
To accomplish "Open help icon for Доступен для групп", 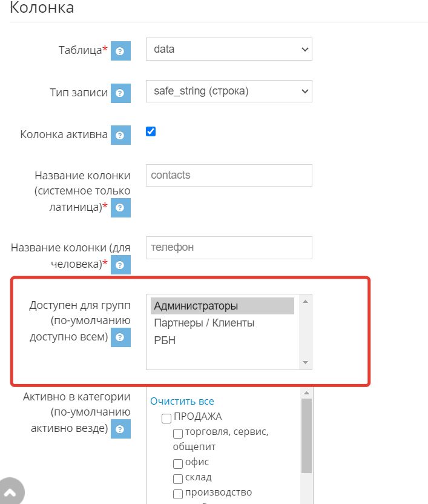I will [x=120, y=337].
